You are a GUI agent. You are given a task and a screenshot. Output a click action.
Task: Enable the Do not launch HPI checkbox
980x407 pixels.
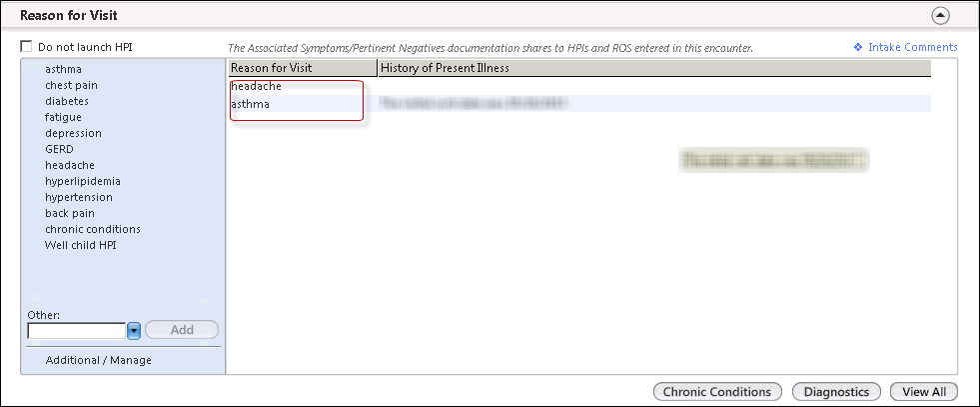point(26,46)
